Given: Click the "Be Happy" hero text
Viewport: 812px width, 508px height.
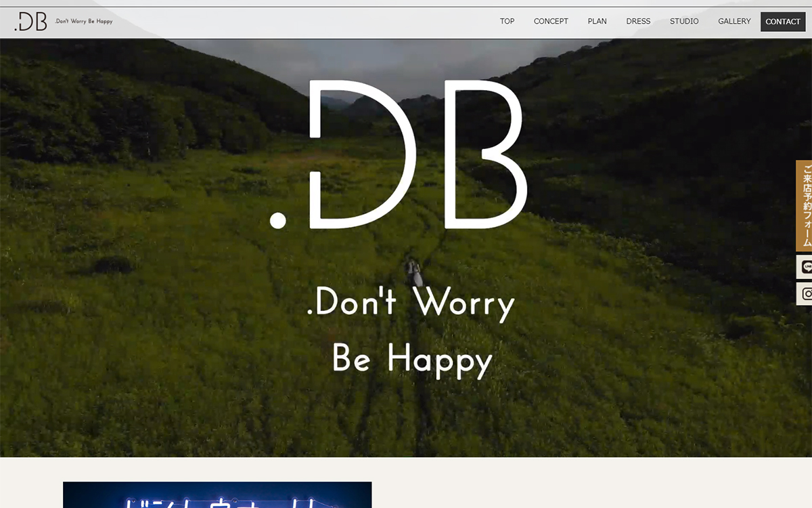Looking at the screenshot, I should 412,359.
